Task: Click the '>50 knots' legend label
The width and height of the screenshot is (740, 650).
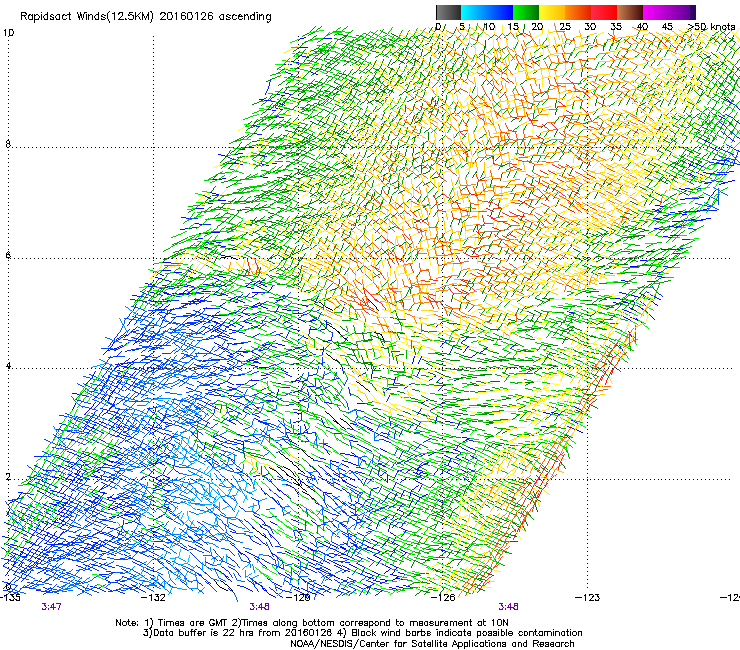Action: 711,27
